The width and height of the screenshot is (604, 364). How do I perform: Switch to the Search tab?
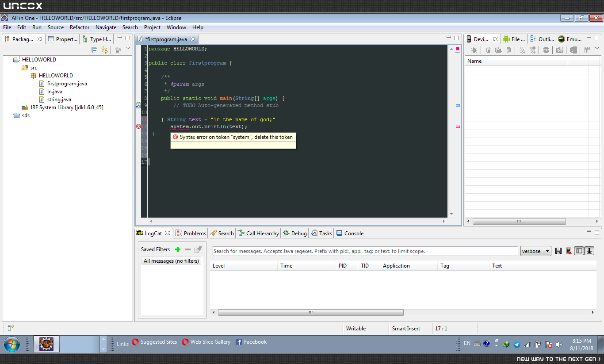pos(222,233)
